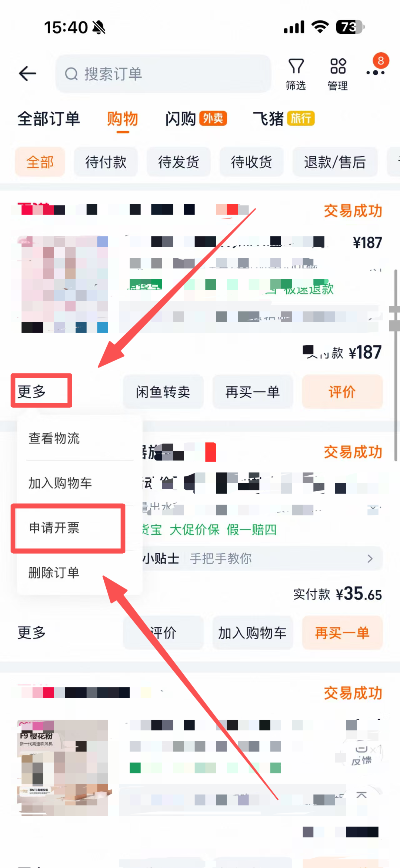Viewport: 400px width, 868px height.
Task: Tap the 闲鱼转卖 button
Action: pos(163,392)
